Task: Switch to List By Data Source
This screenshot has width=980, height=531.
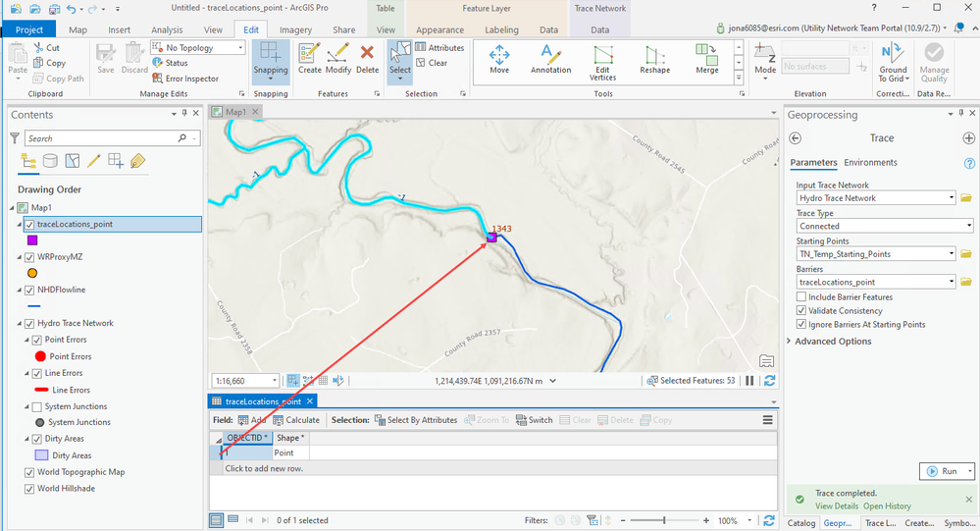Action: coord(50,161)
